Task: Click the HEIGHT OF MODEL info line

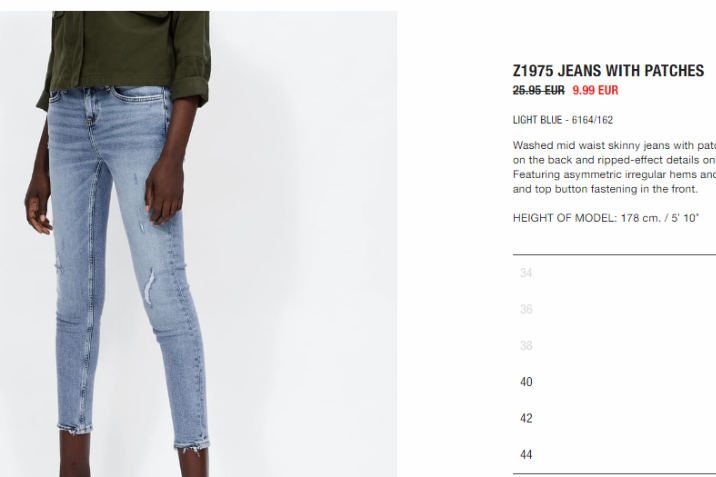Action: tap(605, 218)
